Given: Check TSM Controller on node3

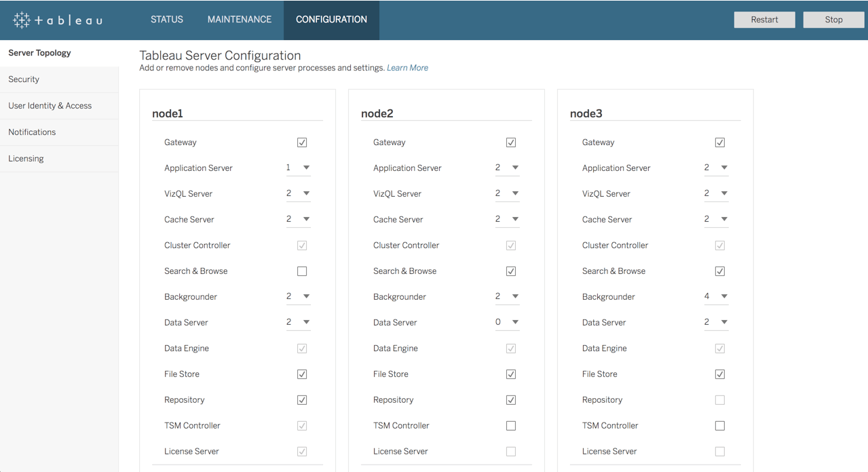Looking at the screenshot, I should click(720, 426).
